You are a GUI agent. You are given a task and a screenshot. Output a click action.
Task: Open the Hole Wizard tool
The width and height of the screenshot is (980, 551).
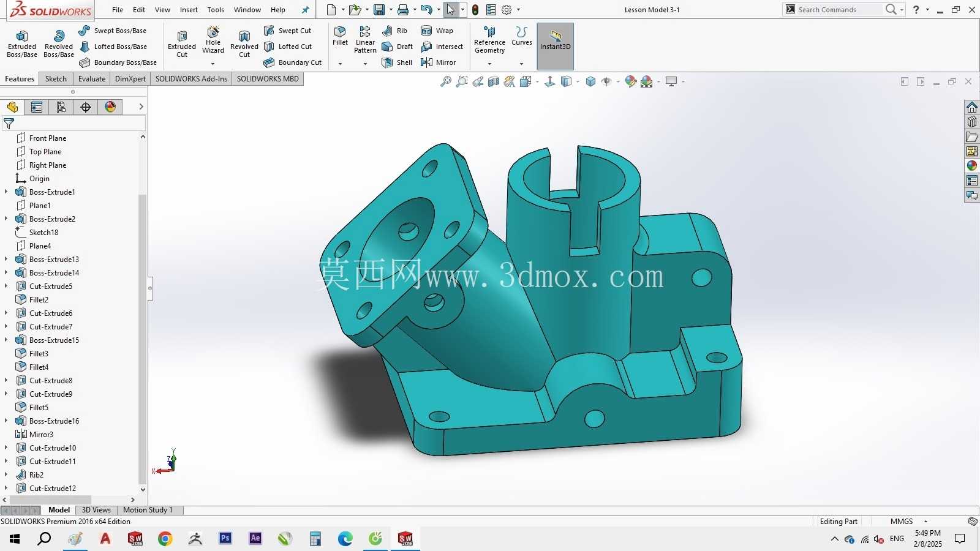[213, 40]
